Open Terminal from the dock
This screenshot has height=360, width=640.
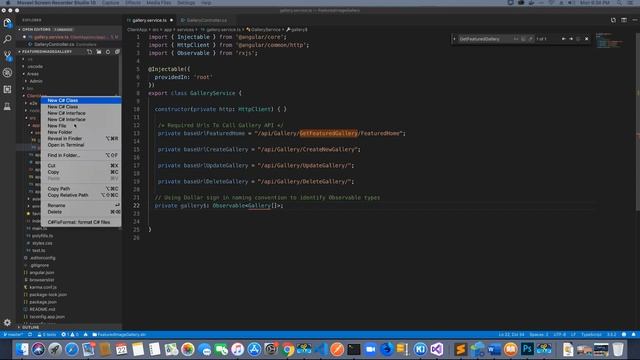[354, 349]
